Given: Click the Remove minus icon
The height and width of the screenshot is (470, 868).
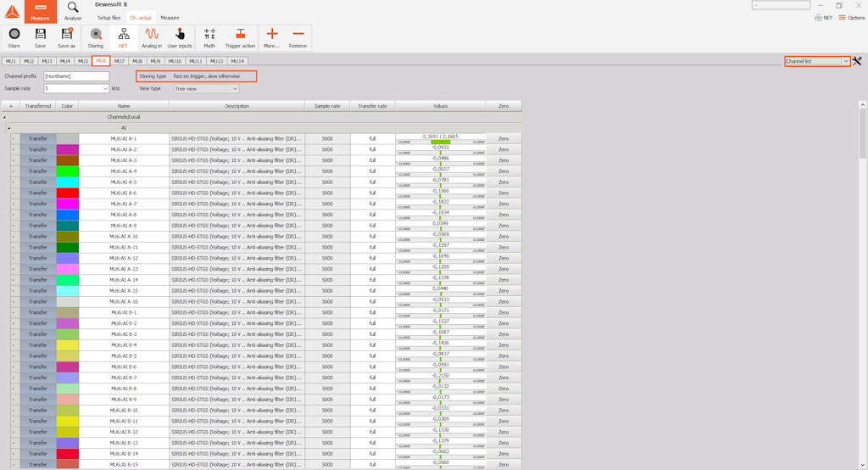Looking at the screenshot, I should (298, 38).
